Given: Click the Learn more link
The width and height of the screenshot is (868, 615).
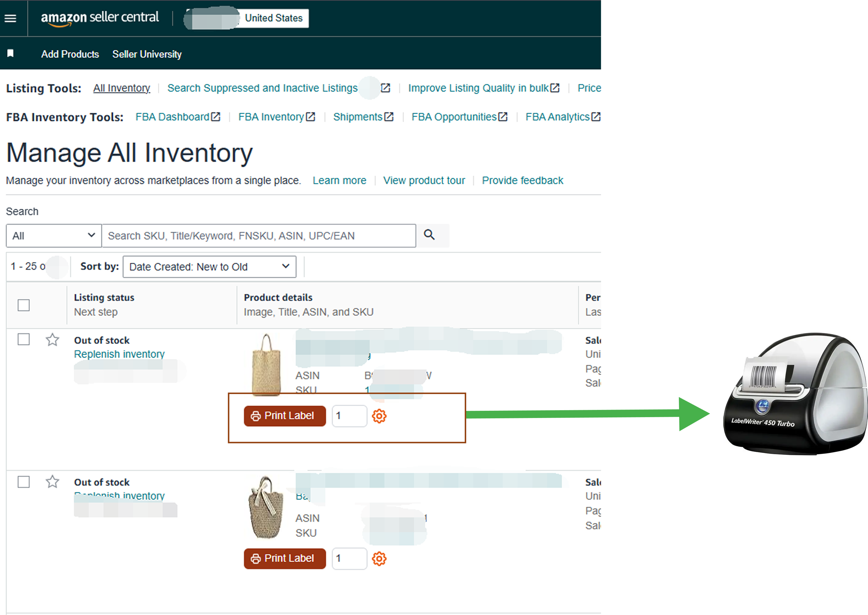Looking at the screenshot, I should pos(339,180).
